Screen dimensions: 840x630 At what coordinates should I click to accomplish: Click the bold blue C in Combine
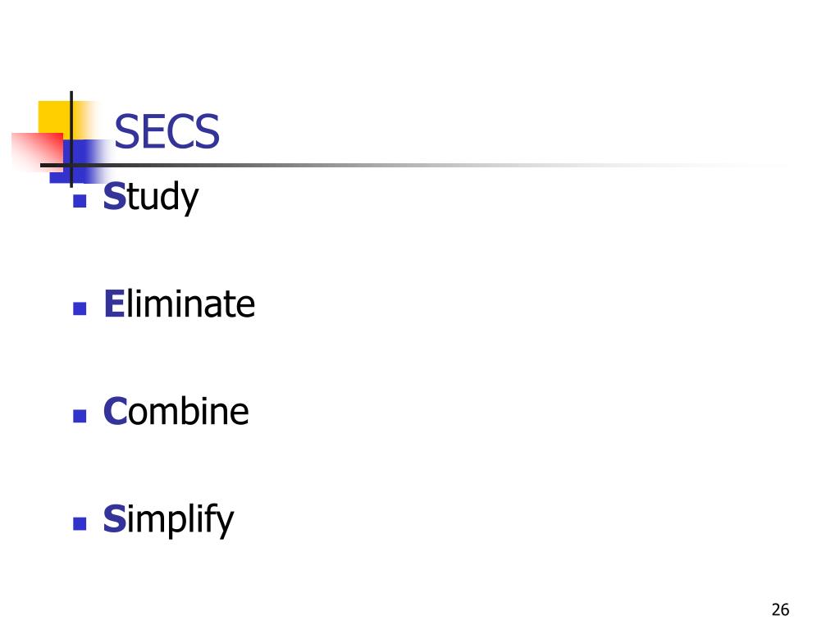115,411
